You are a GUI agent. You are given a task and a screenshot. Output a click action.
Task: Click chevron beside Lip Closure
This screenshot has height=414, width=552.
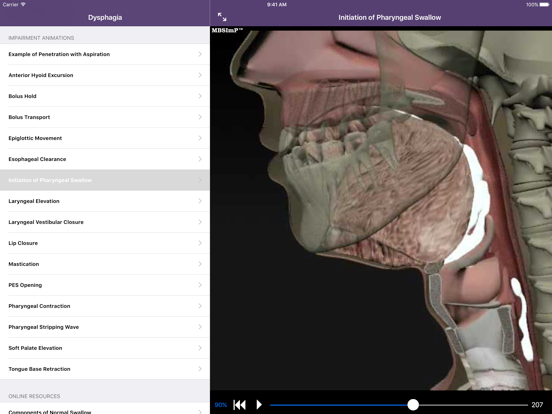coord(200,243)
